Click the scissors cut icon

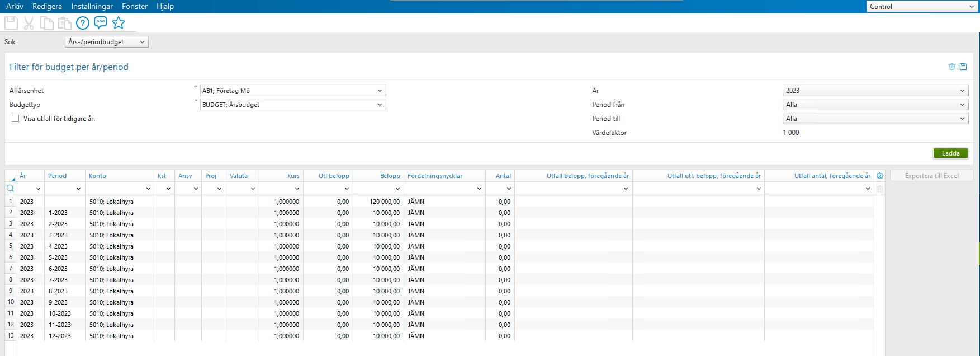[x=29, y=23]
